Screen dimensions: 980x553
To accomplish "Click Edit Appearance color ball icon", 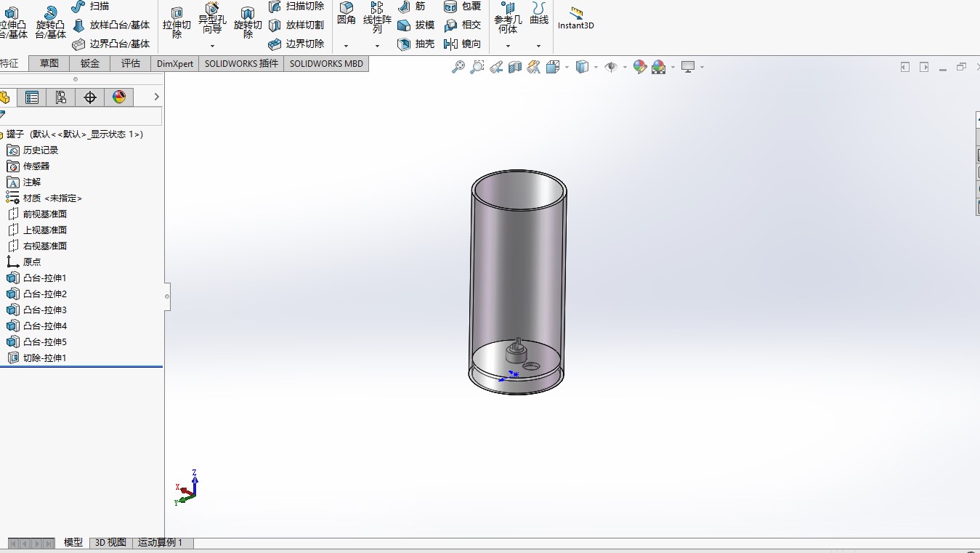I will 640,67.
